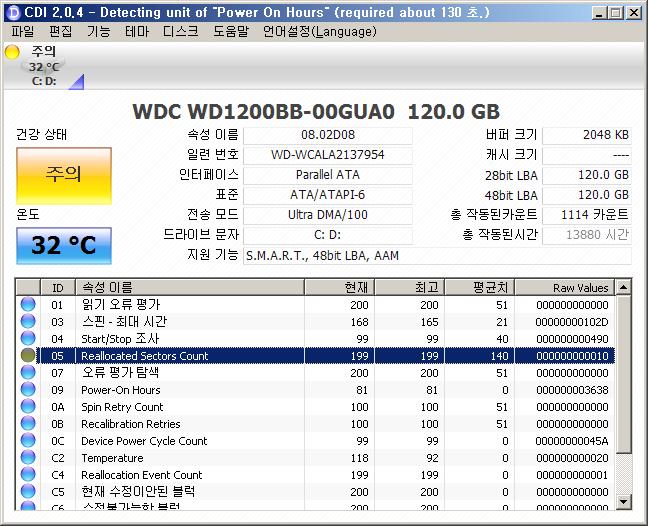The height and width of the screenshot is (526, 648).
Task: Click the attribute list vertical scrollbar thumb
Action: click(x=623, y=374)
